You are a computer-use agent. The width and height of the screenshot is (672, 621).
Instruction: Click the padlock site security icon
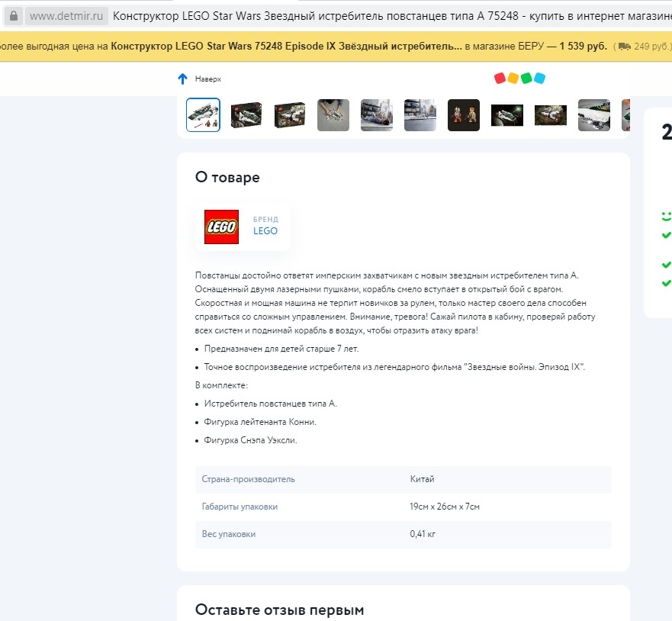[x=13, y=16]
